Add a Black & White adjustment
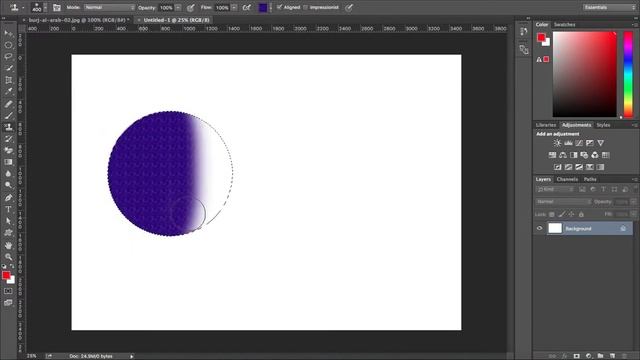 [x=573, y=155]
